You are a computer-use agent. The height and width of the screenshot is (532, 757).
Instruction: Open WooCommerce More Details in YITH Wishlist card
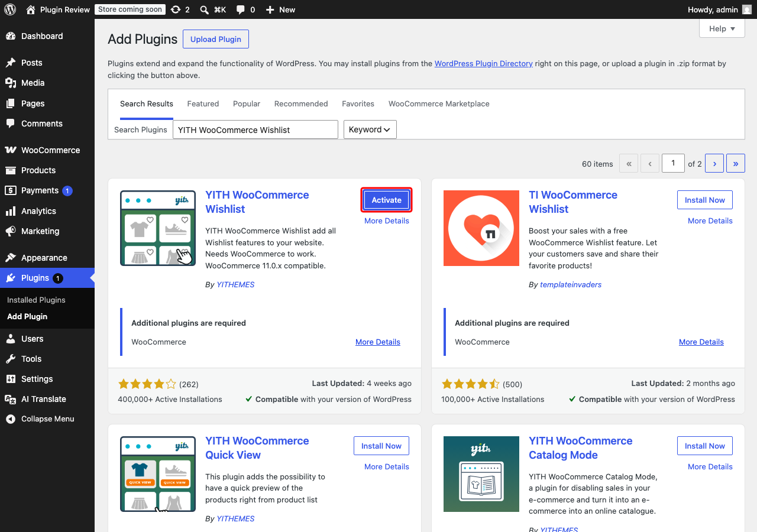click(x=378, y=342)
